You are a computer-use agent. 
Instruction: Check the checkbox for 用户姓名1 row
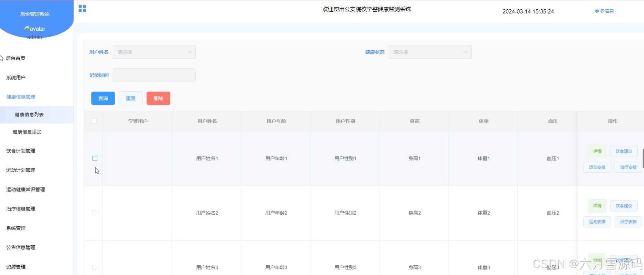95,159
